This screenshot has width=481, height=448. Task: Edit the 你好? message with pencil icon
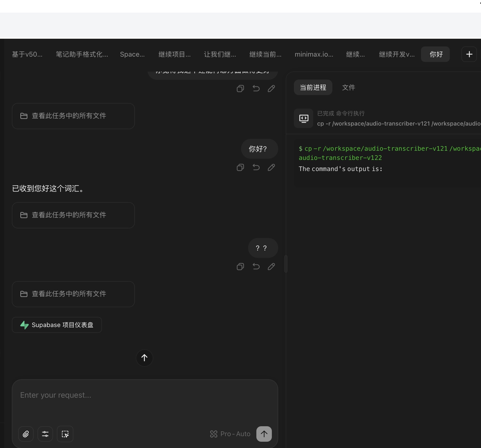click(271, 167)
